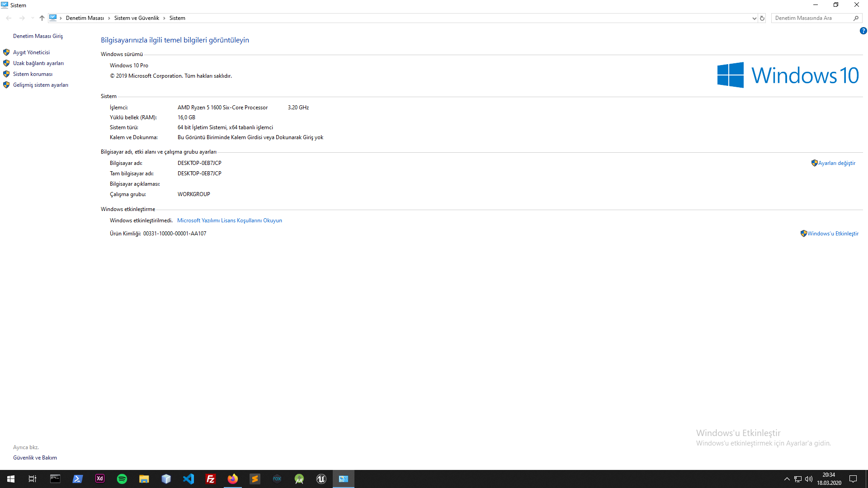The image size is (868, 488).
Task: Open Sublime Text from the taskbar
Action: (255, 479)
